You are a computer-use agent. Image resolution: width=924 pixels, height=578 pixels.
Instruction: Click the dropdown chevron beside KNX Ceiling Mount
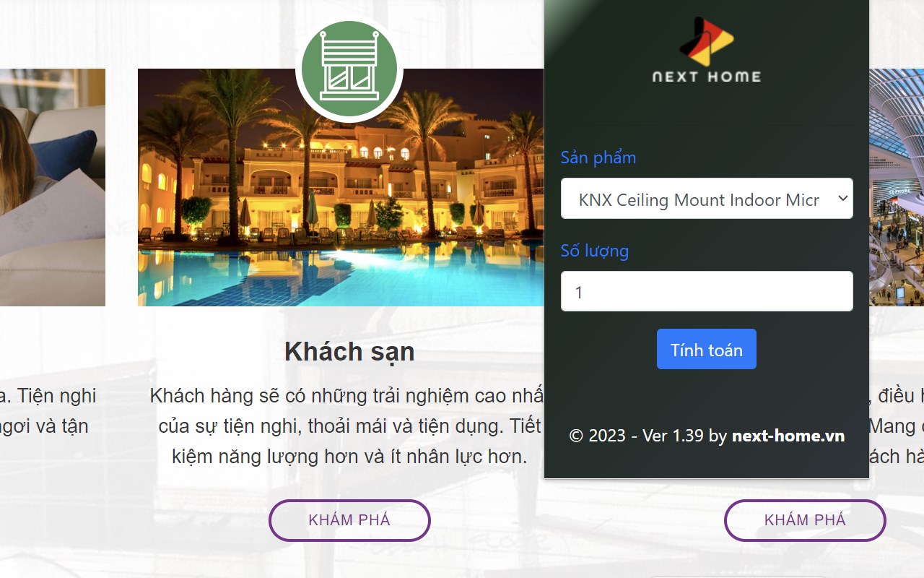point(842,199)
